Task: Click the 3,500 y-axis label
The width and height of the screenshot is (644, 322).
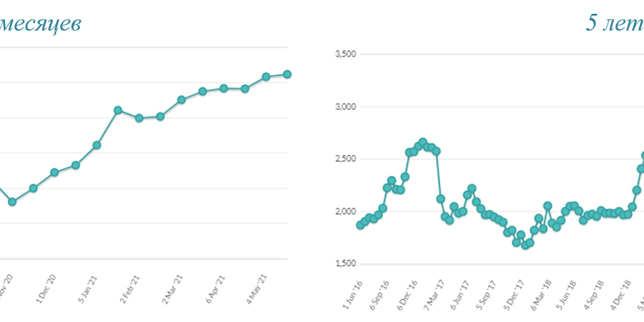Action: 346,54
